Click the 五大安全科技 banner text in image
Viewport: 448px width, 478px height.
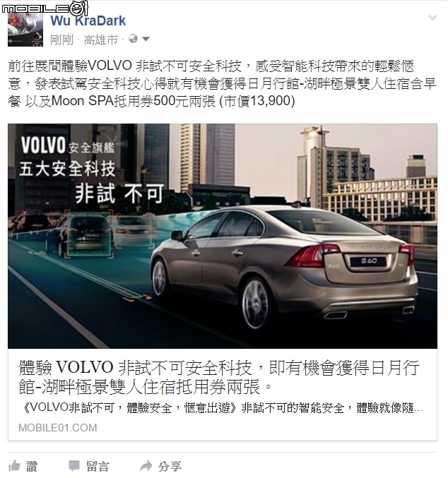[67, 169]
